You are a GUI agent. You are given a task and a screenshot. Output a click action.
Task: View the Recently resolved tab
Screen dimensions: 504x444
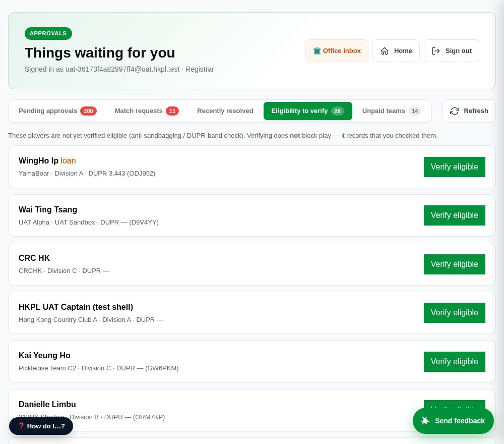pyautogui.click(x=225, y=111)
